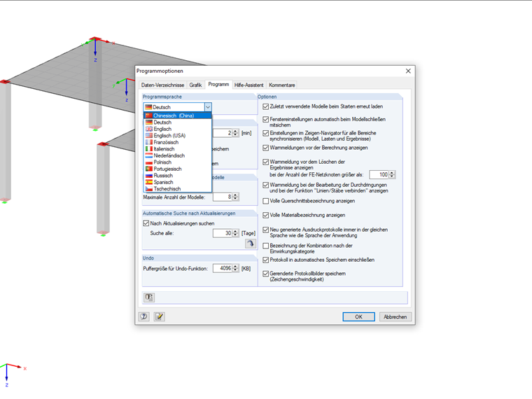Open the Daten-Verzeichnisse tab
The image size is (532, 399).
[162, 85]
